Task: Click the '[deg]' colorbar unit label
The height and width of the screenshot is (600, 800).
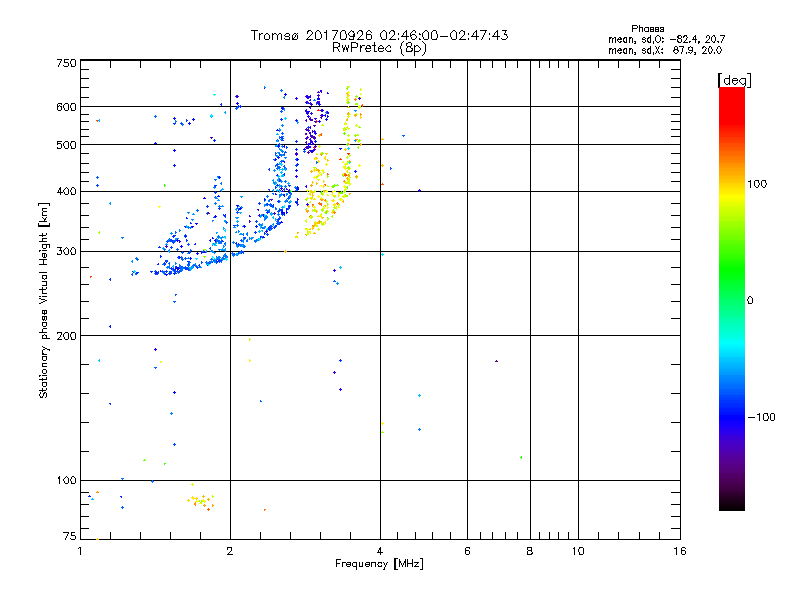Action: (x=734, y=80)
